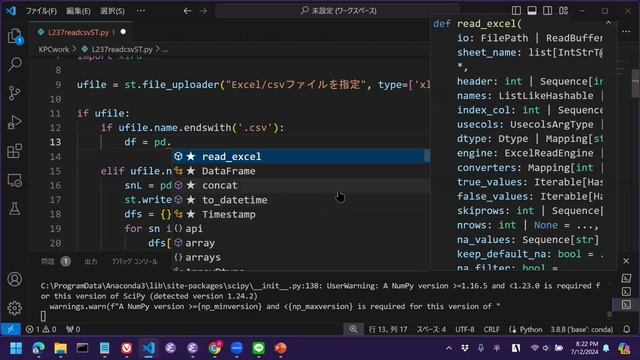Choose array from the suggestion list
This screenshot has width=640, height=360.
point(300,243)
